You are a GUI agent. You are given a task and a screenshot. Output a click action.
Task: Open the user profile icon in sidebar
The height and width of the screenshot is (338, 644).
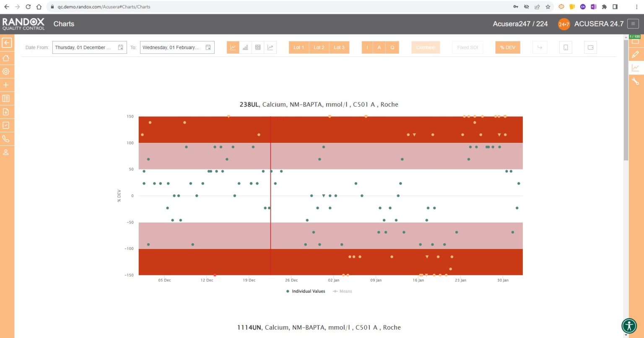6,152
